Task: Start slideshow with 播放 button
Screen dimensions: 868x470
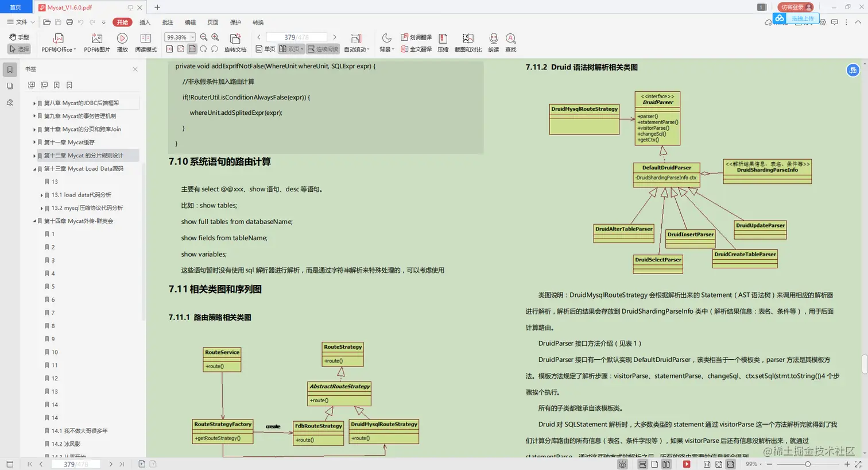Action: (122, 43)
